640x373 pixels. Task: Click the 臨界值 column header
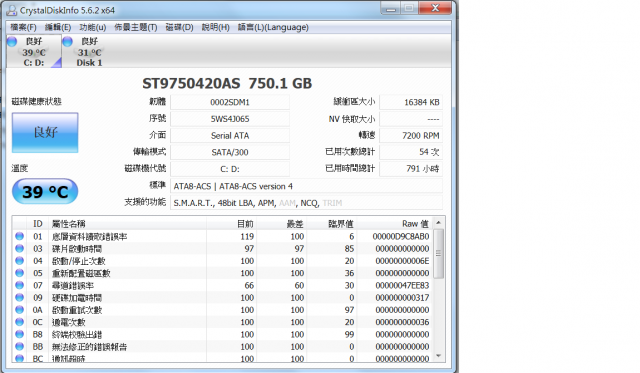331,224
